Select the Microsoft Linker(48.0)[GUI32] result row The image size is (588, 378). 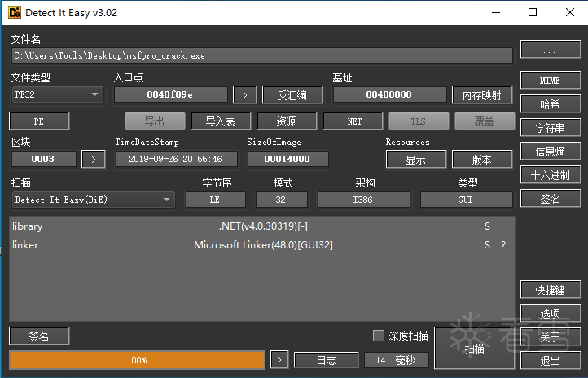[262, 245]
